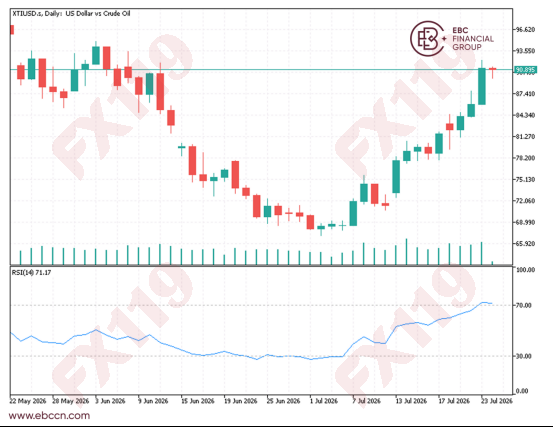Click the XTIUSD.s Daily chart title
The width and height of the screenshot is (553, 427).
(71, 13)
